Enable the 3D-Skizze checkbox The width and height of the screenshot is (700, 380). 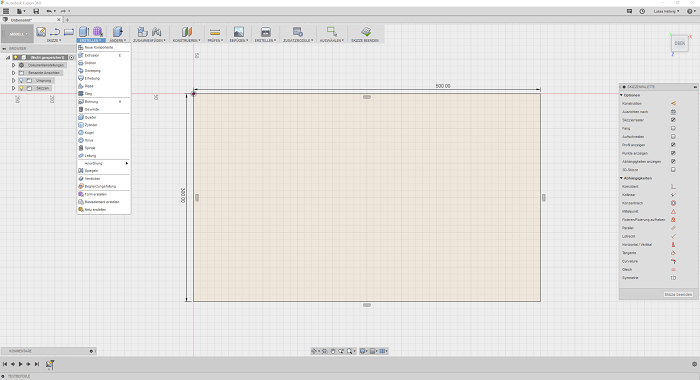click(x=673, y=170)
